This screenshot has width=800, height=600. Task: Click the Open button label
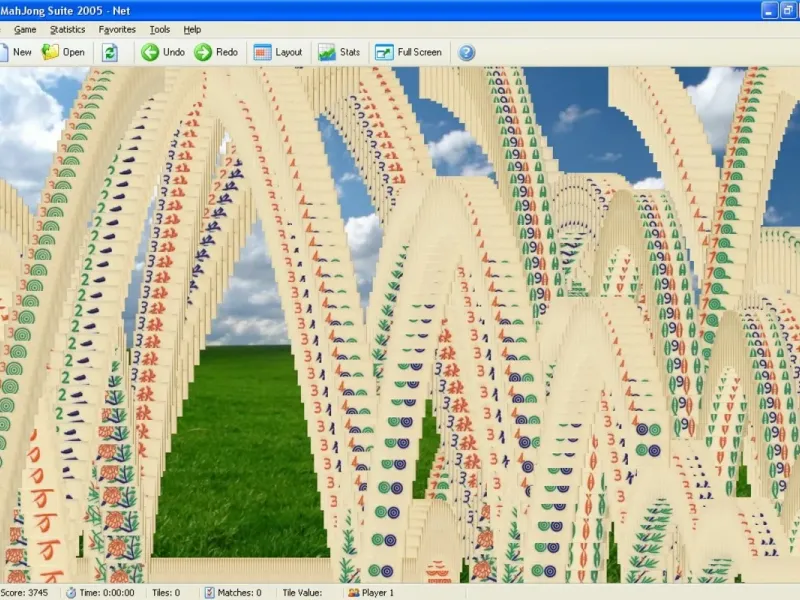click(73, 52)
